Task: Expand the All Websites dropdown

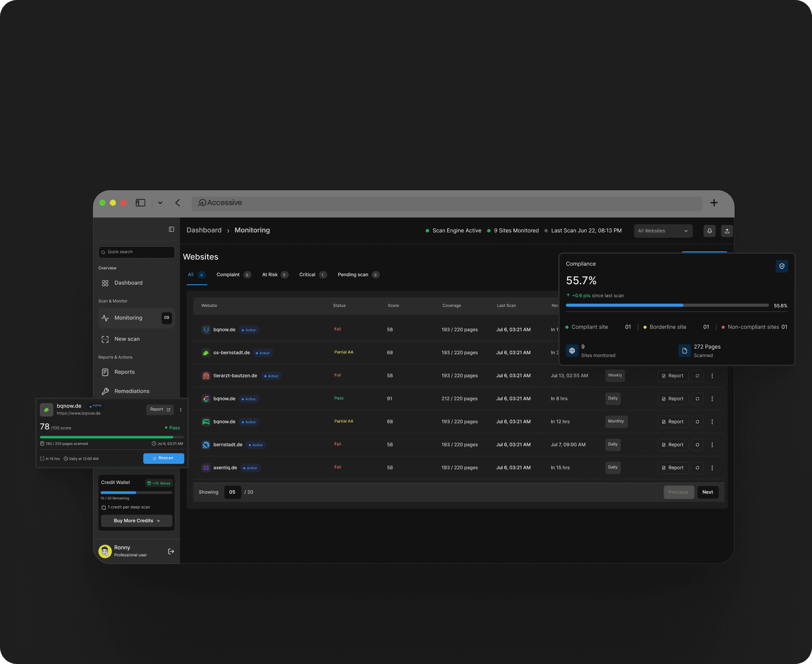Action: click(x=663, y=231)
